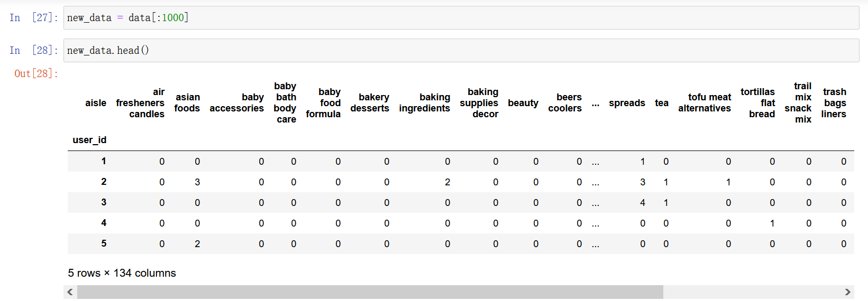Click the 'beers coolers' column header
868x301 pixels.
click(565, 103)
